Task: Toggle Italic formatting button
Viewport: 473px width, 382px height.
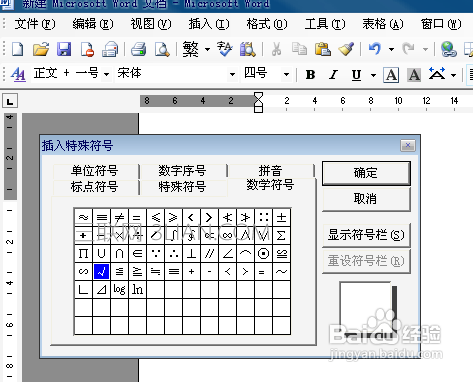Action: click(x=333, y=75)
